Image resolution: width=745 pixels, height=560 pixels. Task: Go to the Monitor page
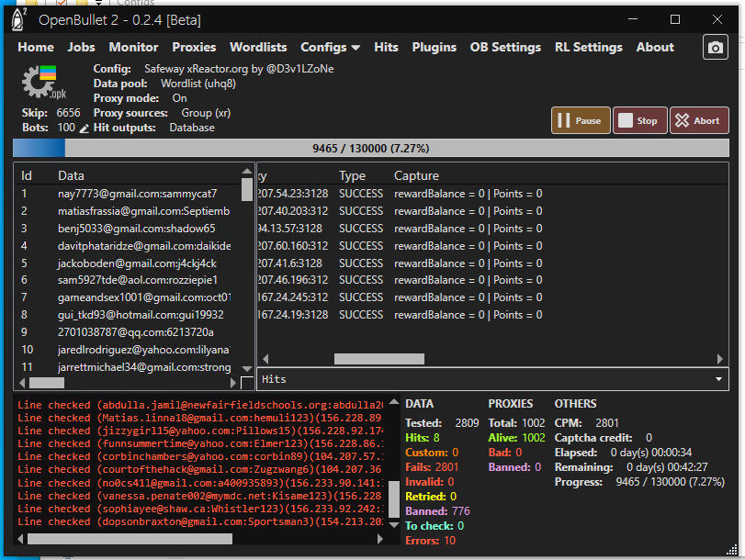(133, 47)
